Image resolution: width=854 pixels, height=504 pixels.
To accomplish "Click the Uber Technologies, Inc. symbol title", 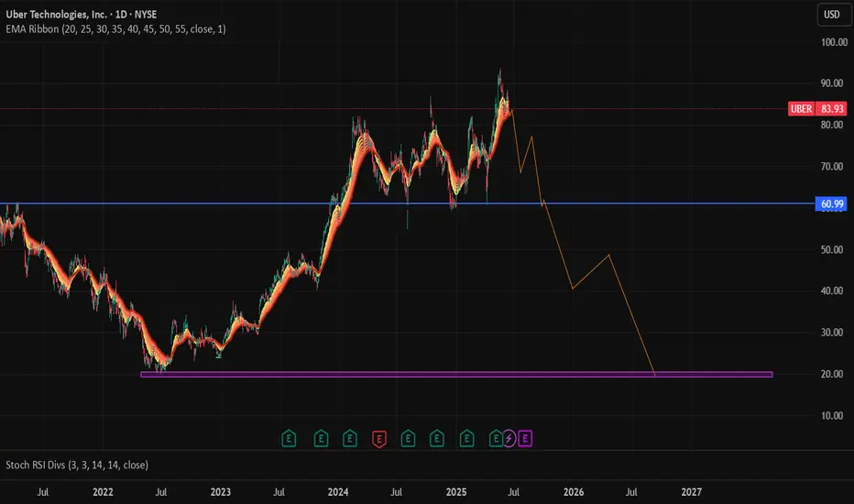I will tap(82, 15).
